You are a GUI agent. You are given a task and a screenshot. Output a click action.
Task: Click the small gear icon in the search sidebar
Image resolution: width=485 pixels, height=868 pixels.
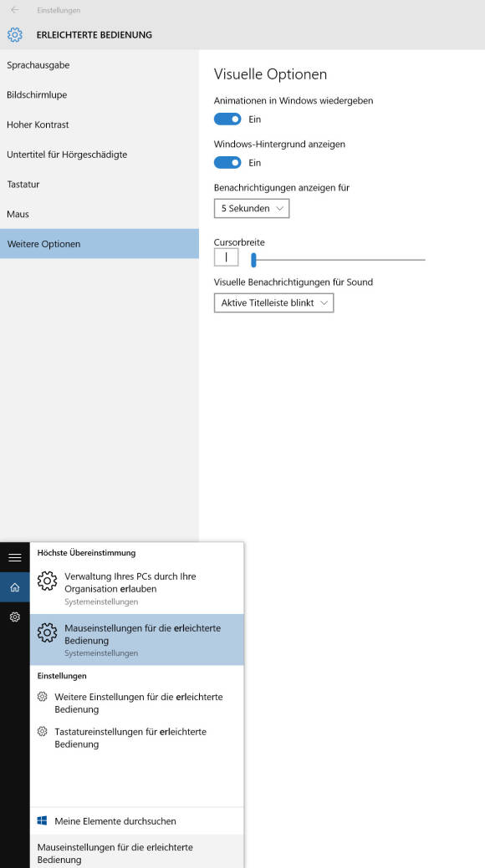click(15, 617)
